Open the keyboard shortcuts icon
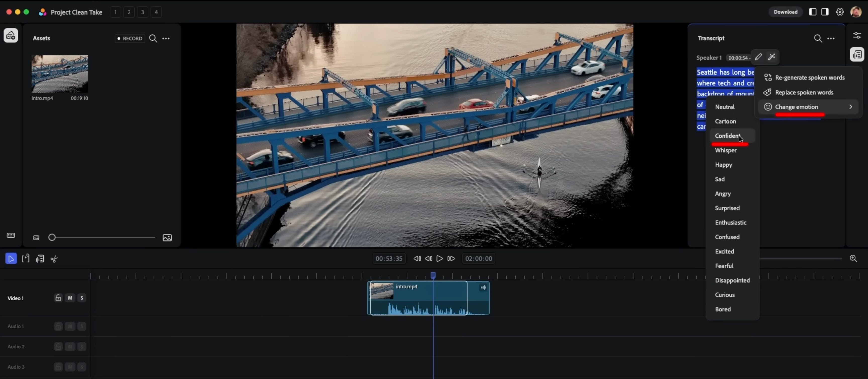 tap(11, 235)
